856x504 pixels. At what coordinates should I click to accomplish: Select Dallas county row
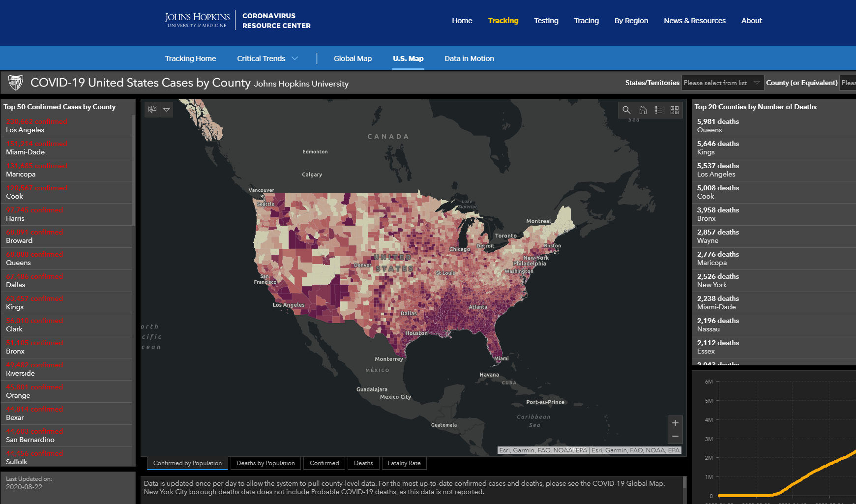(x=66, y=281)
